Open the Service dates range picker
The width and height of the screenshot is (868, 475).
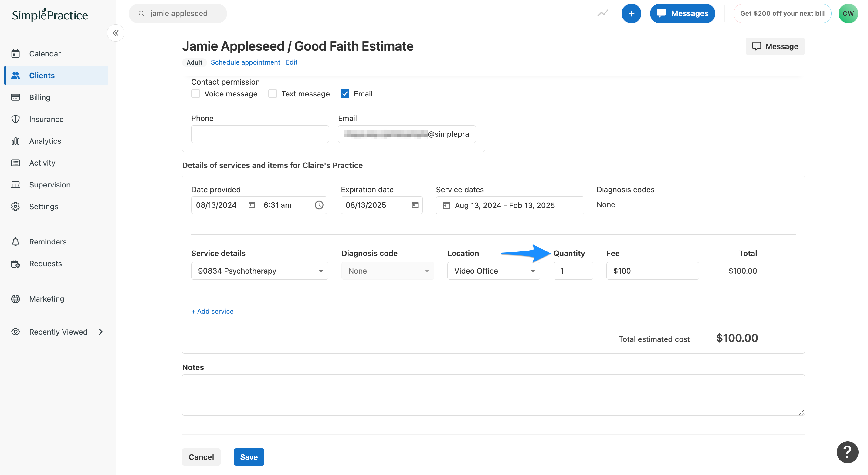tap(510, 205)
